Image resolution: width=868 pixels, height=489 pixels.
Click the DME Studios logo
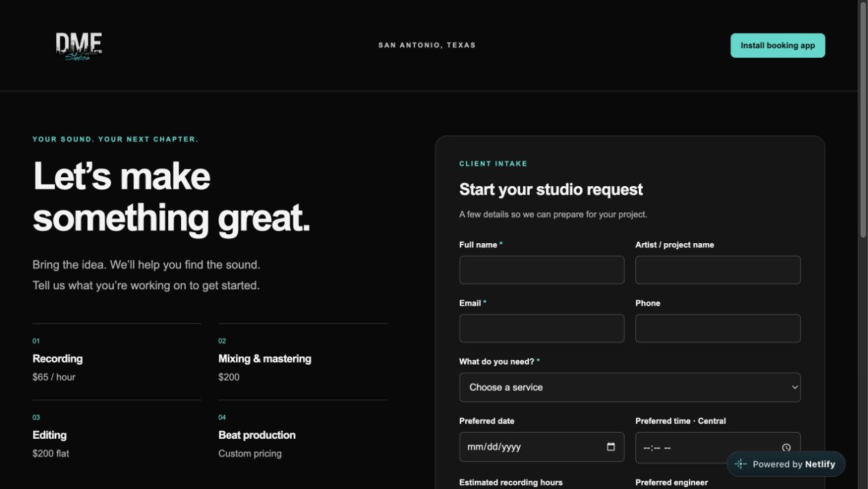(79, 46)
